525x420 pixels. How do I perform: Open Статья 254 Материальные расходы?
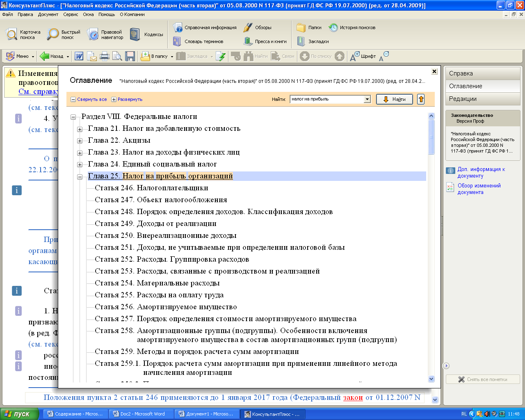[x=157, y=283]
